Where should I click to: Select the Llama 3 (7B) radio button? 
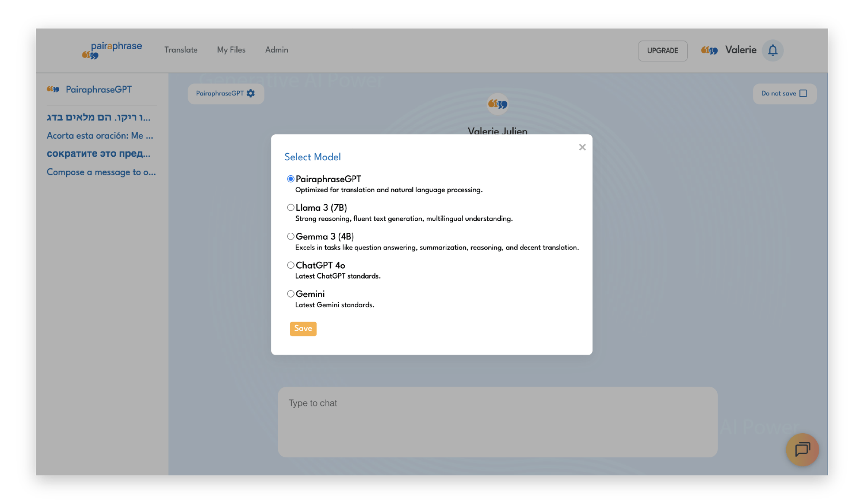[291, 208]
